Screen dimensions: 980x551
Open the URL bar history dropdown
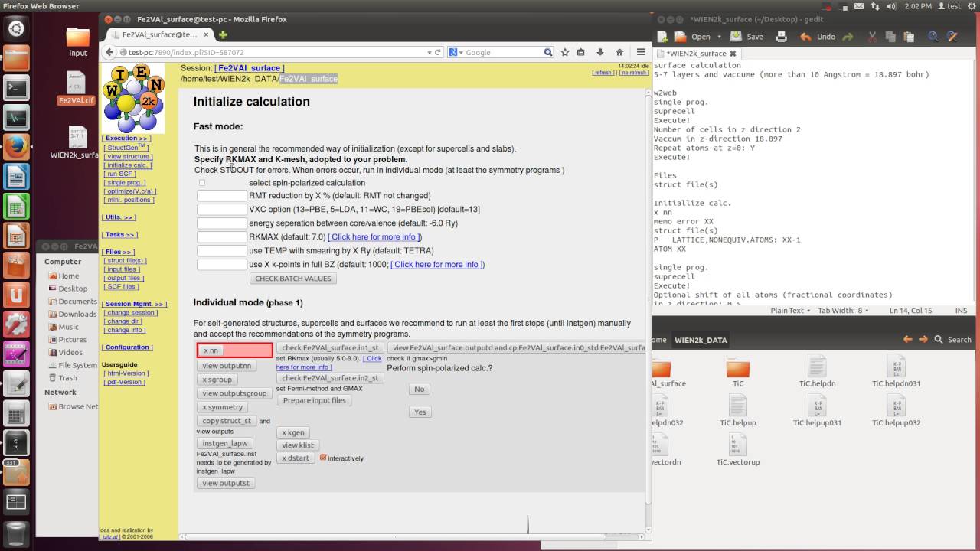pyautogui.click(x=429, y=52)
